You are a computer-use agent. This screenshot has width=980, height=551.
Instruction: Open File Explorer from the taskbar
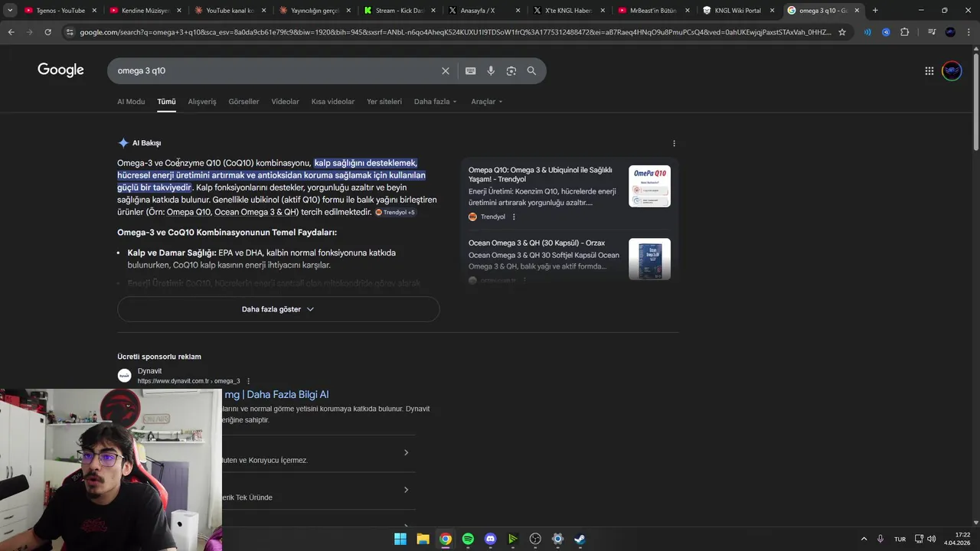423,539
